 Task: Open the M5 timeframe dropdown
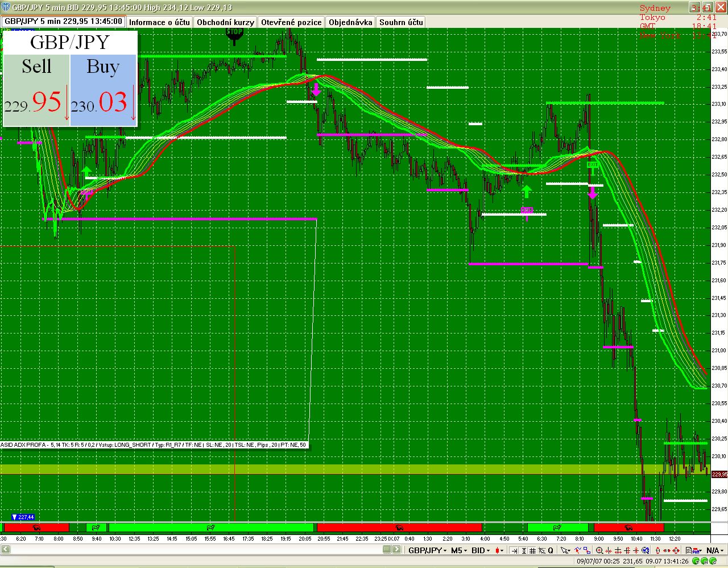pyautogui.click(x=459, y=550)
